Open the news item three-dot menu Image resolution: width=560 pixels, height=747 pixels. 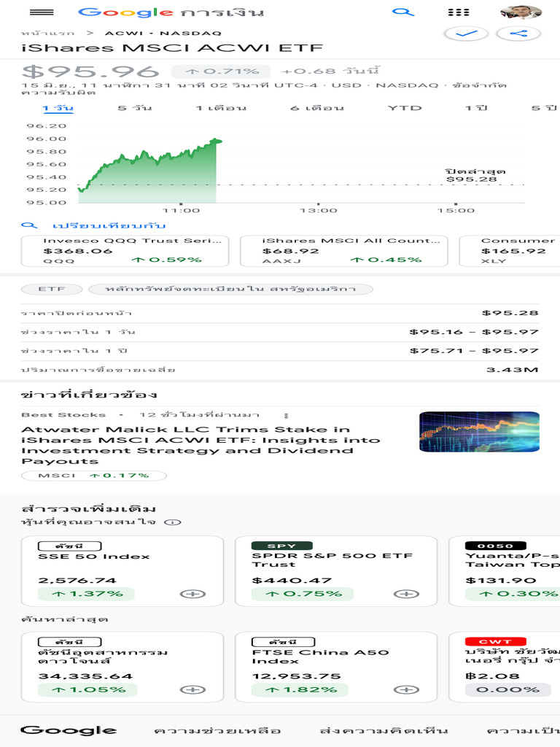click(286, 415)
